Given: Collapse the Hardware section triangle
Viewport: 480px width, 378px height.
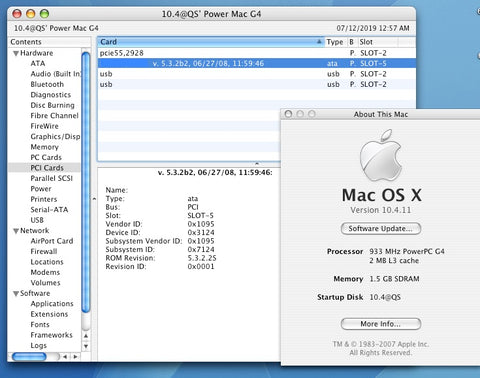Looking at the screenshot, I should pyautogui.click(x=16, y=53).
